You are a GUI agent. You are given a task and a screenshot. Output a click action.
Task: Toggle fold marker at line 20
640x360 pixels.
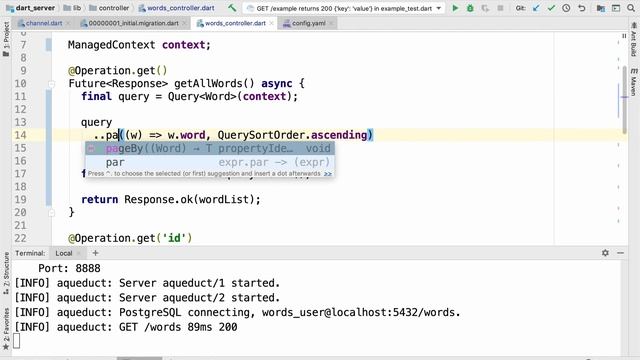tap(51, 213)
